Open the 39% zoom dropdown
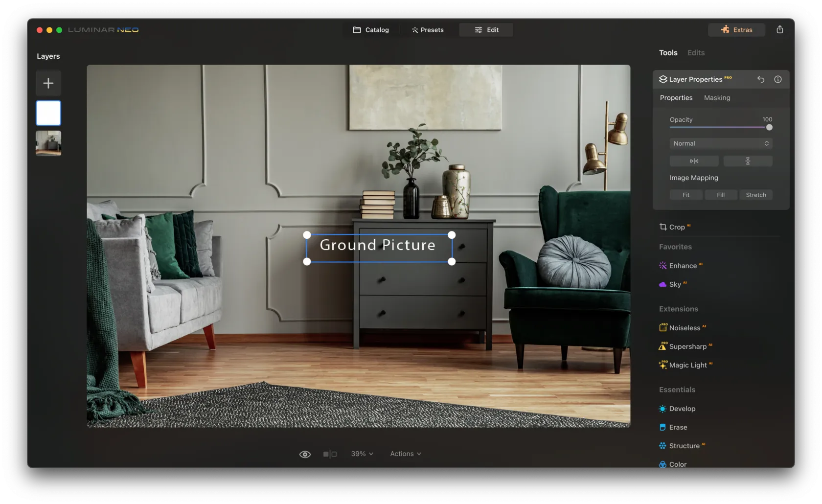 point(362,454)
